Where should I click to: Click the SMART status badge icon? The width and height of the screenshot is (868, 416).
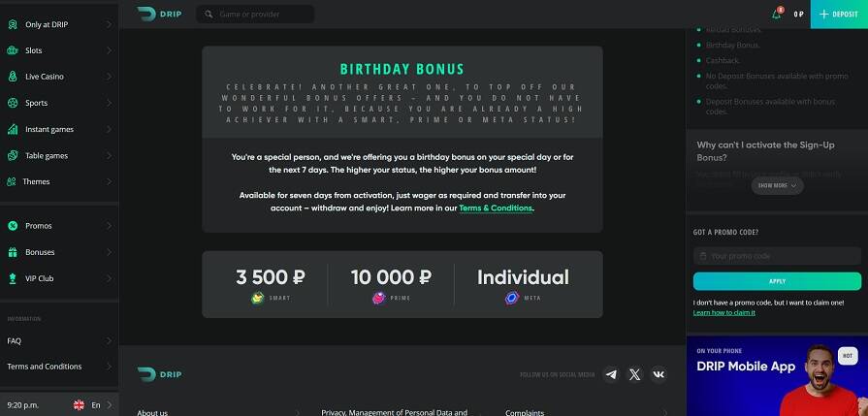click(x=258, y=298)
